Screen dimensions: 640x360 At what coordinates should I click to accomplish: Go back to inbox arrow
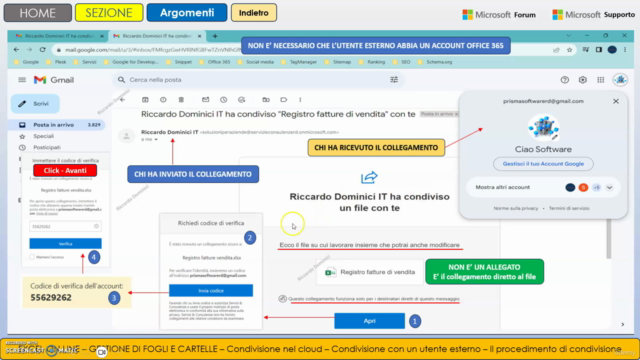point(122,100)
